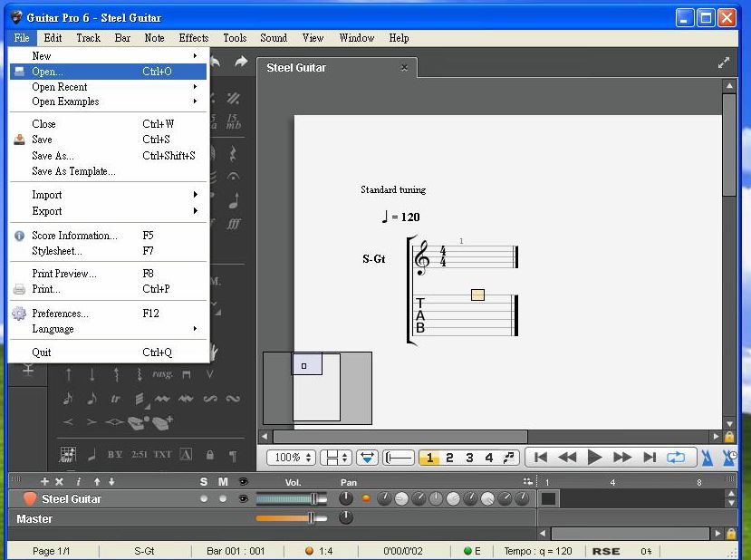Adjust the Steel Guitar volume slider

[291, 499]
